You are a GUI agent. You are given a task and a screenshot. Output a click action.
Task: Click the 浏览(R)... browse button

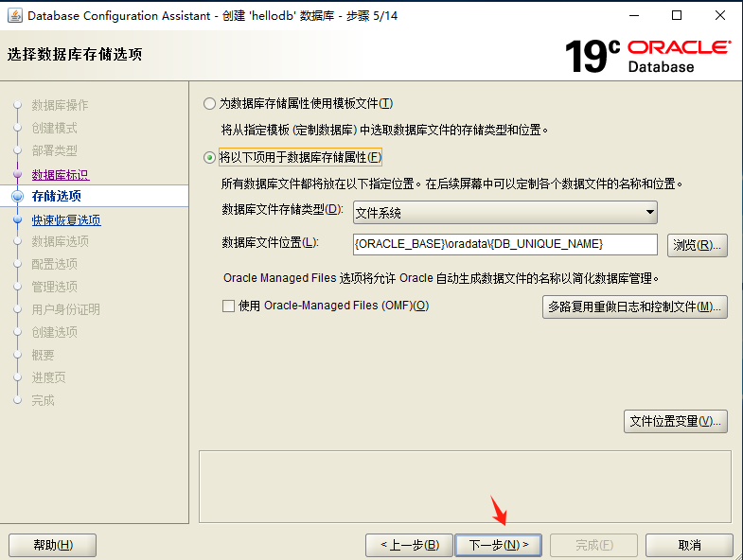click(x=697, y=245)
